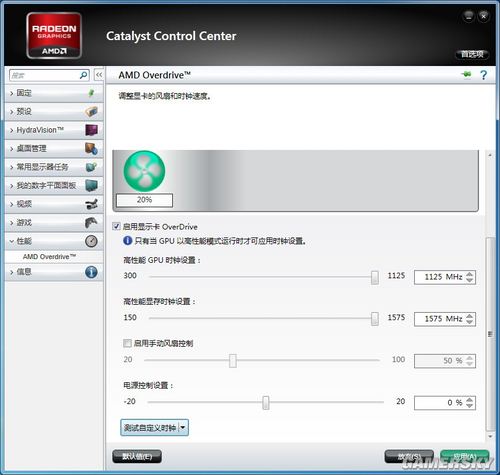Click the help question mark icon
500x475 pixels.
click(x=483, y=75)
